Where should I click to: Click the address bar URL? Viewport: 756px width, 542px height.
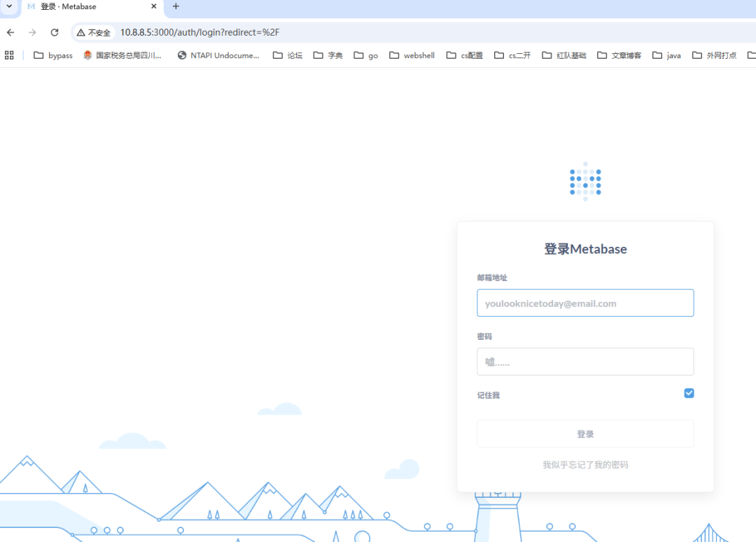[199, 32]
